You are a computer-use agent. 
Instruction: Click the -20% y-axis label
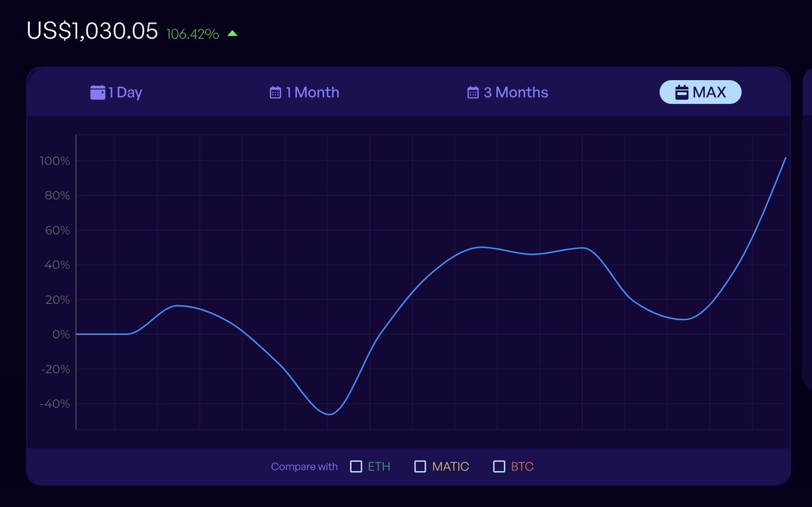55,370
